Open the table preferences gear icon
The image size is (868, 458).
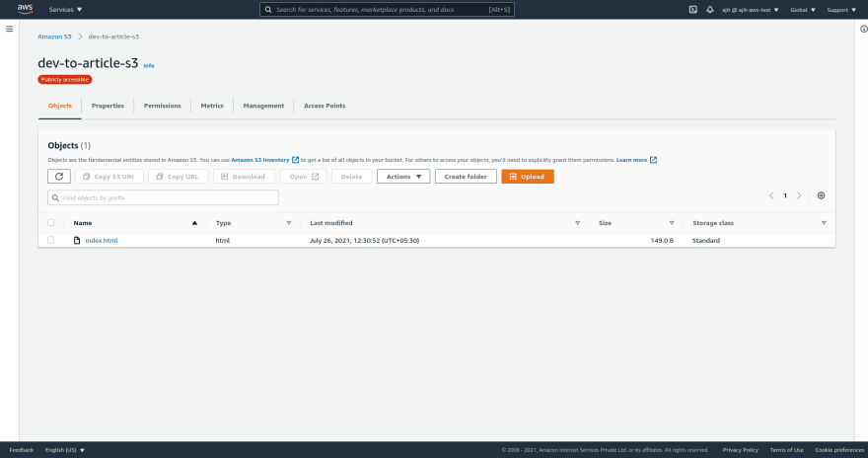[821, 195]
